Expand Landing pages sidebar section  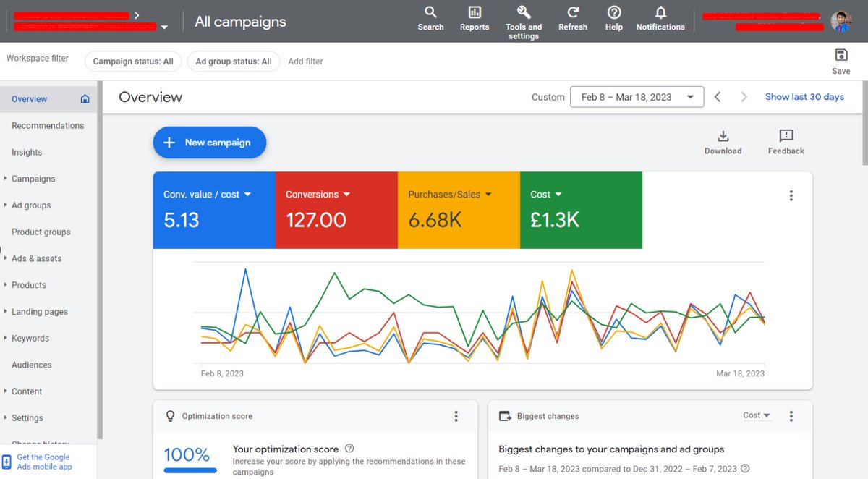[x=6, y=312]
